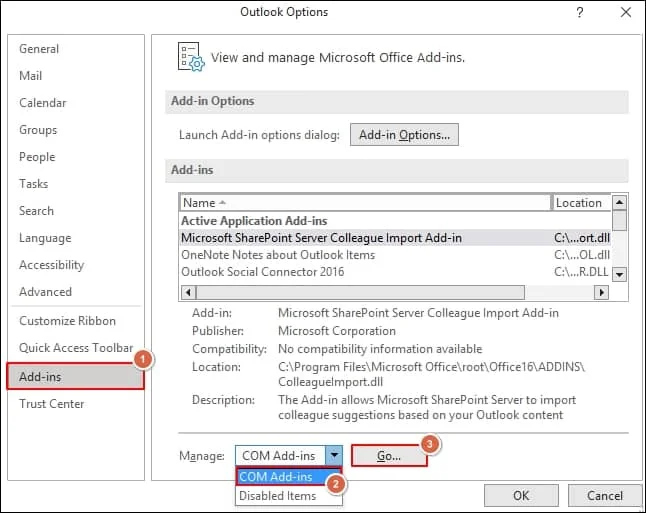Open Quick Access Toolbar settings

[x=76, y=348]
